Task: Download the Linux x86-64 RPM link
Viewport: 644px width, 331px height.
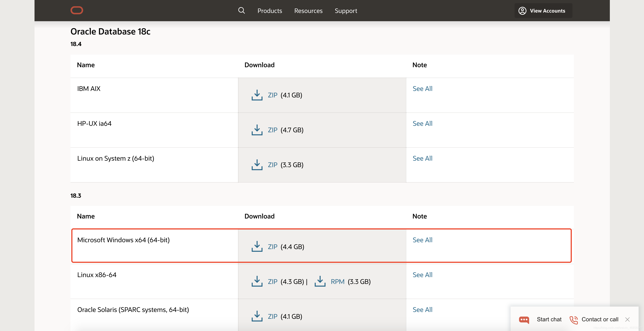Action: pos(337,282)
